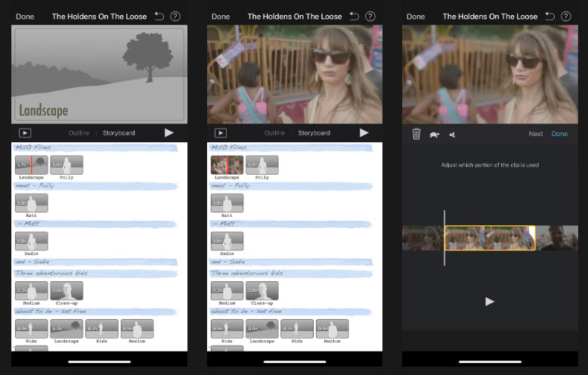Tap Done at the top of the middle screen

click(x=221, y=17)
